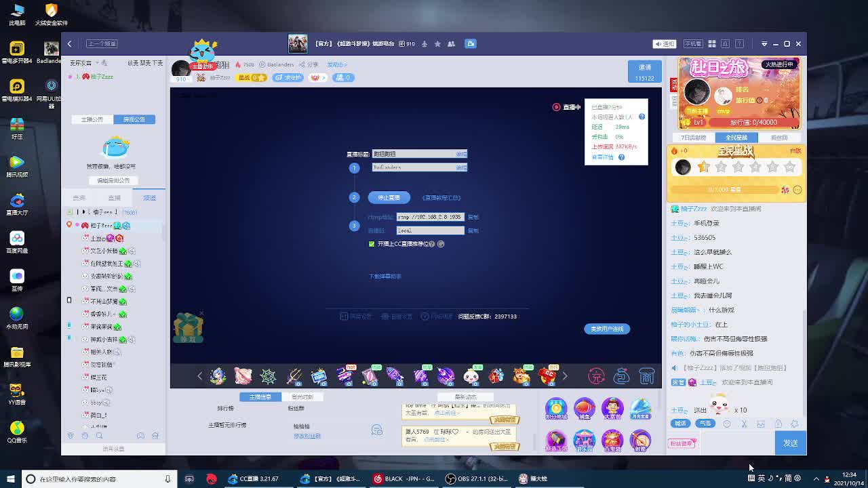This screenshot has height=488, width=868.
Task: Click the first gold star in 全民星战
Action: click(703, 167)
